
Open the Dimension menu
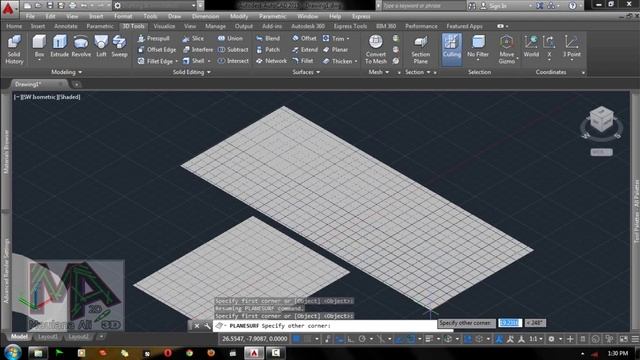coord(205,16)
